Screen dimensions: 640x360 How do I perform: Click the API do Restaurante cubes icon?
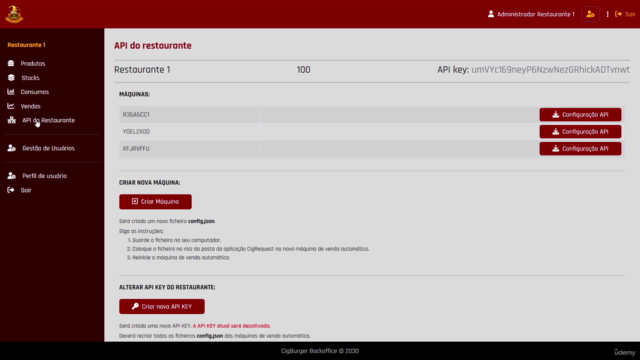click(11, 120)
